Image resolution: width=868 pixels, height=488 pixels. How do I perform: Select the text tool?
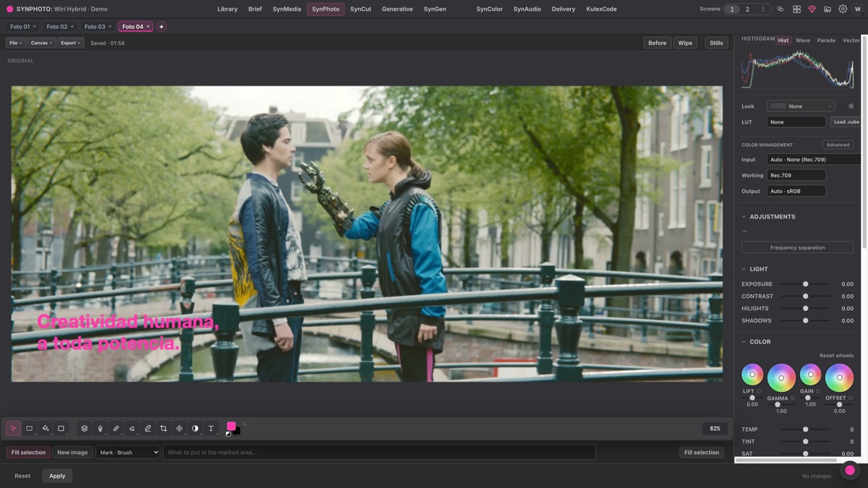pyautogui.click(x=211, y=429)
